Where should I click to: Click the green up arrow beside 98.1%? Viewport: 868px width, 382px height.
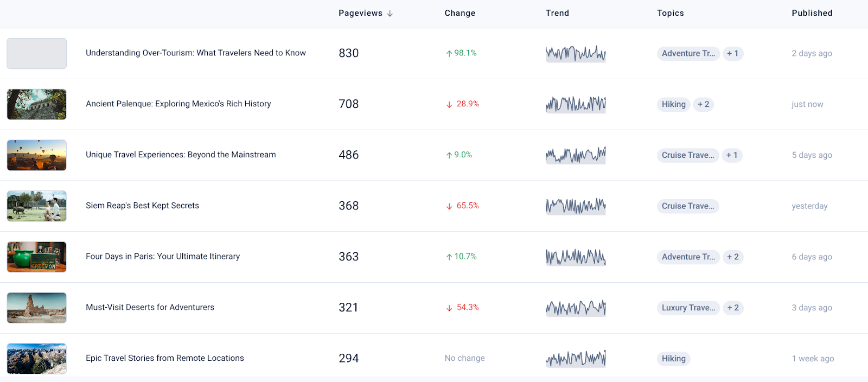(449, 53)
